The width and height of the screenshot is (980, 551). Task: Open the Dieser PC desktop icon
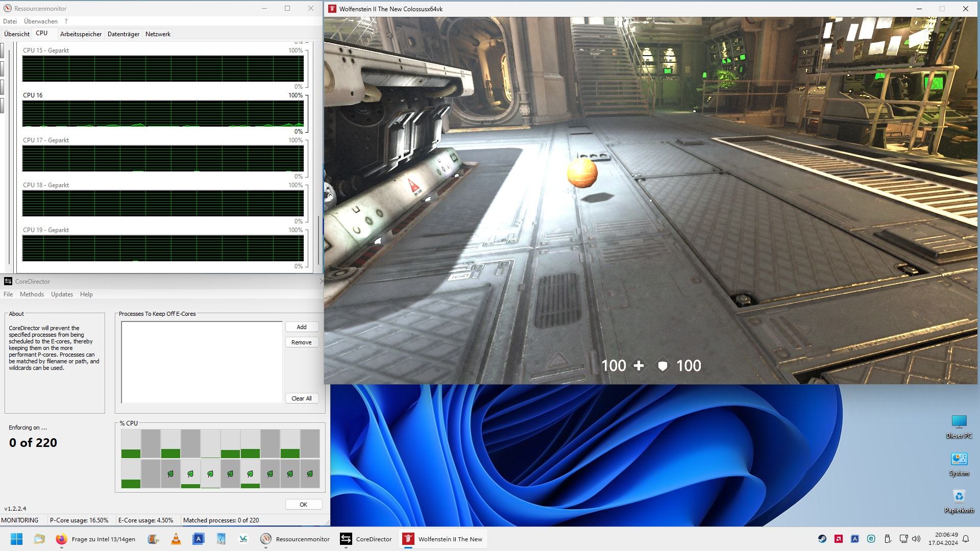(959, 426)
